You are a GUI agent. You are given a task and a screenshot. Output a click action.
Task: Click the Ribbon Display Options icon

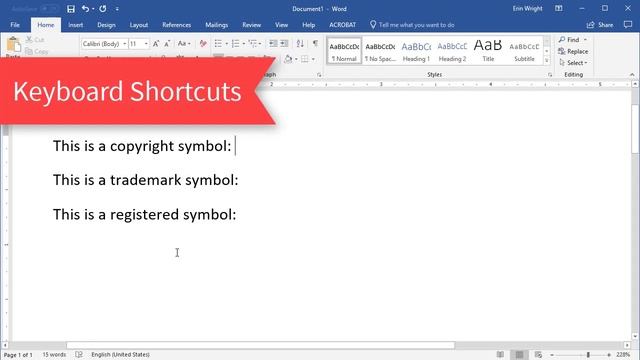(x=559, y=9)
